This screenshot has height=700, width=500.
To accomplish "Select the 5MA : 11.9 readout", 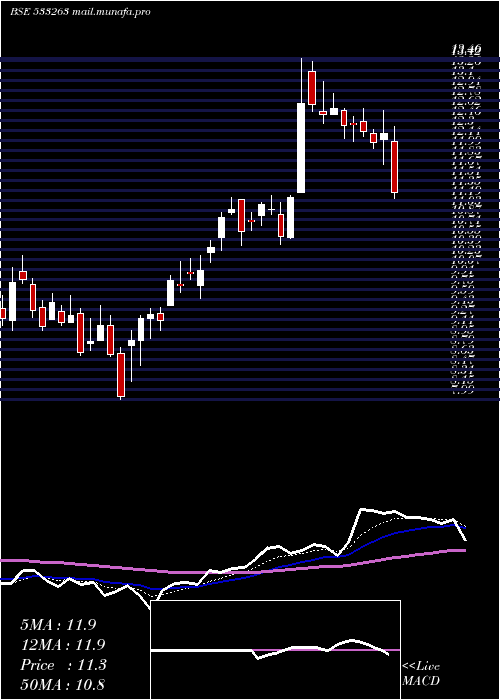I will (x=58, y=625).
